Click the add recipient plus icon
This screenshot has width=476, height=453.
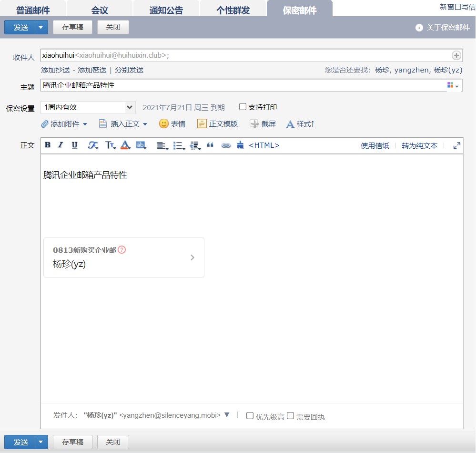click(456, 55)
